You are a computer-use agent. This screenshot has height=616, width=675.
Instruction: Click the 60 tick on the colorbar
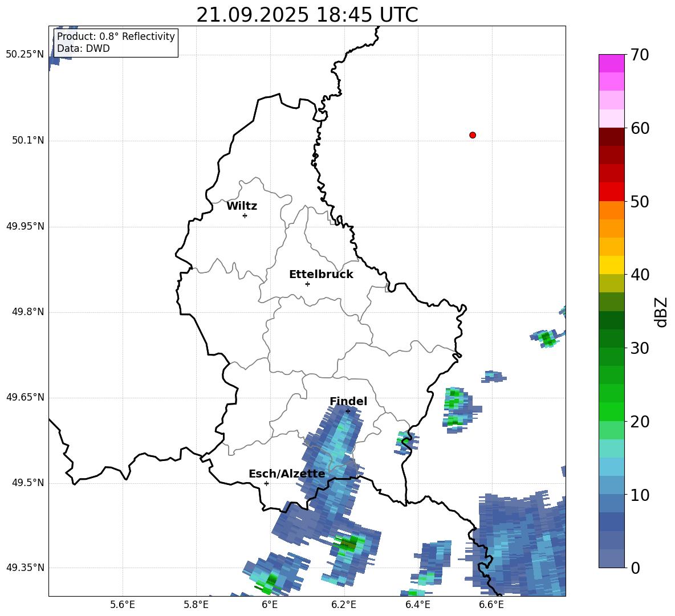tap(639, 128)
